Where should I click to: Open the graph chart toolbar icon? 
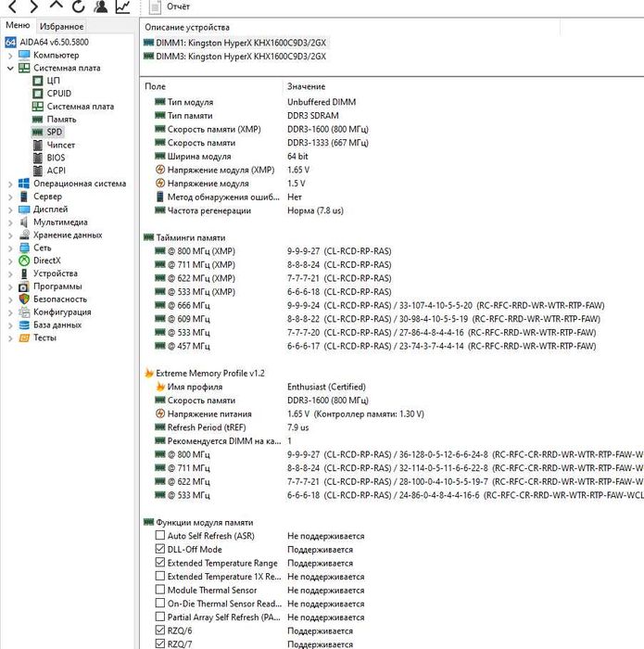click(x=123, y=6)
